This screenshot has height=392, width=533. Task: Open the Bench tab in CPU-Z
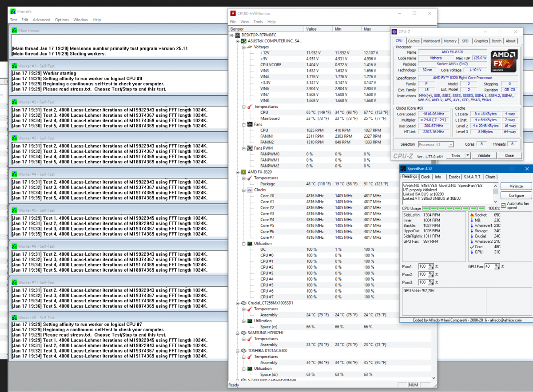[x=497, y=41]
